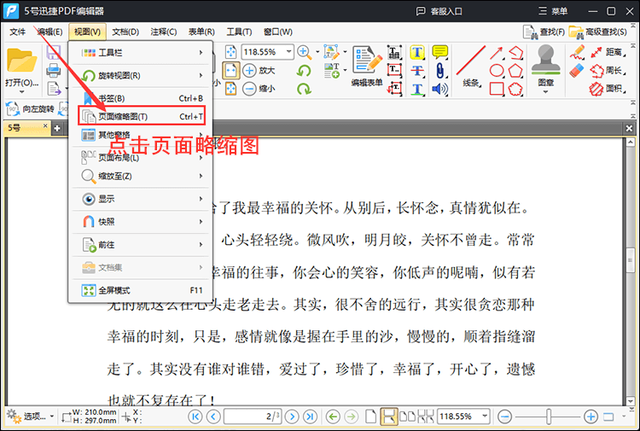This screenshot has height=431, width=640.
Task: Expand the 旋转视图 submenu arrow
Action: coord(201,76)
